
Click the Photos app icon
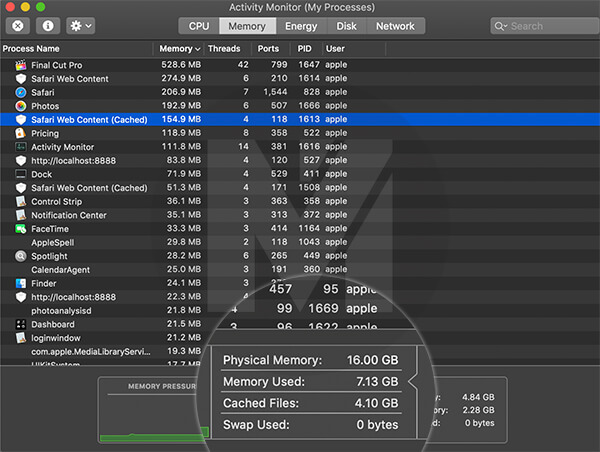pyautogui.click(x=21, y=106)
